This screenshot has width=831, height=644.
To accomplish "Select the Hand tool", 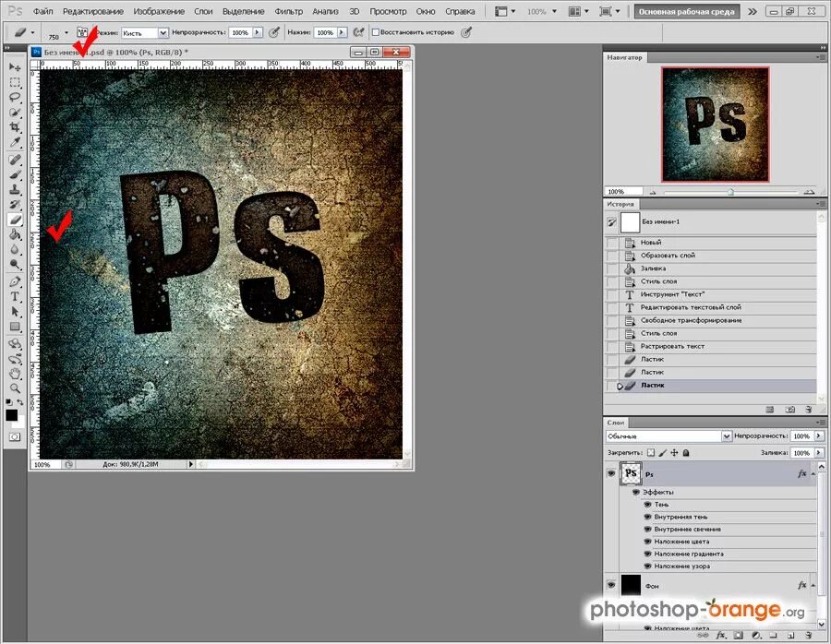I will (15, 374).
